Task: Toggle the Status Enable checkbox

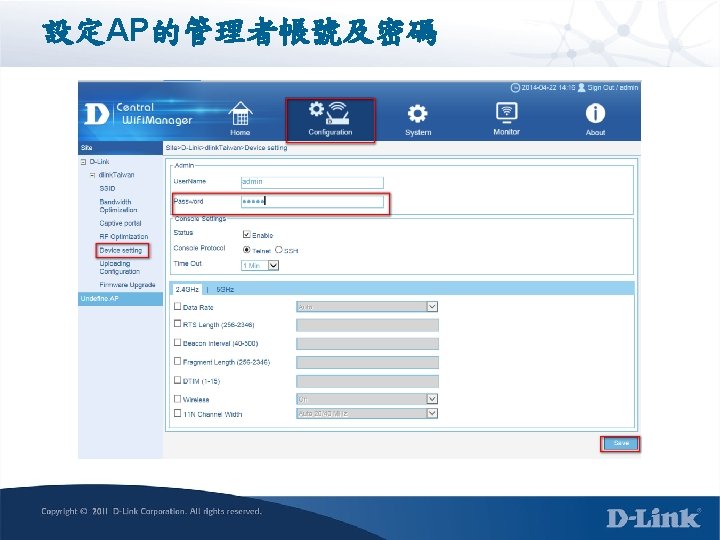Action: click(246, 234)
